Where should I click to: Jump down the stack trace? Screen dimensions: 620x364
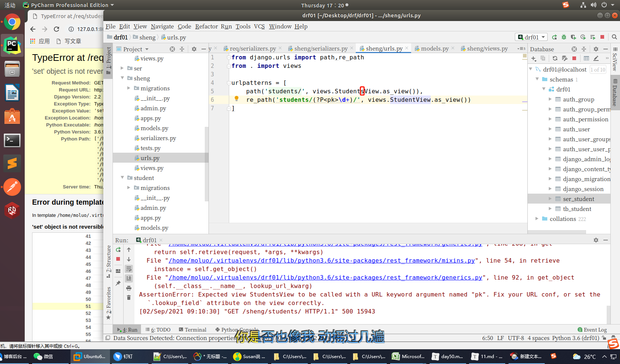pos(129,259)
